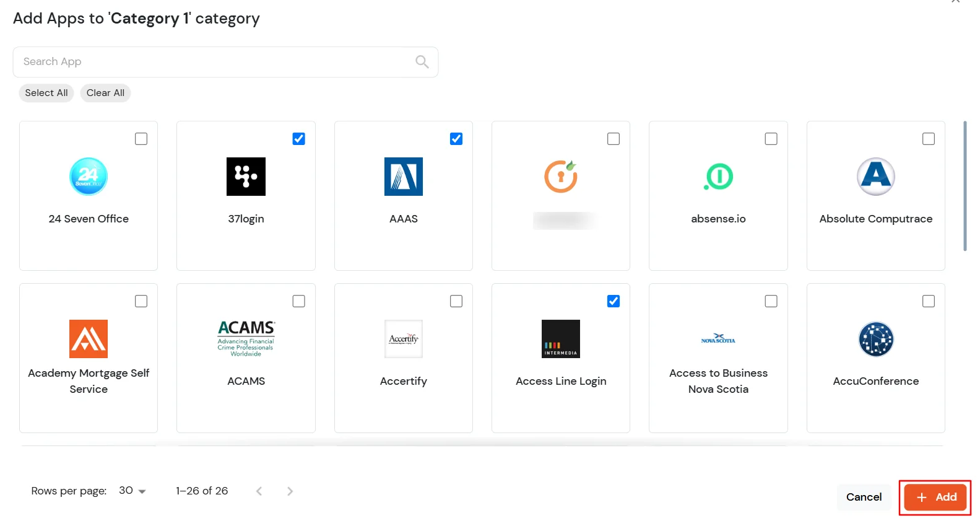The image size is (980, 518).
Task: Uncheck the 37login checkbox
Action: (298, 139)
